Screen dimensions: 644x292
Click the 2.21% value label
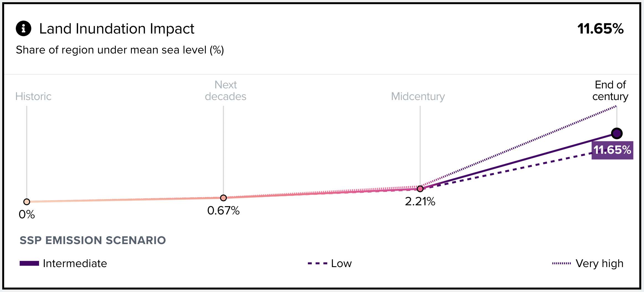(420, 201)
